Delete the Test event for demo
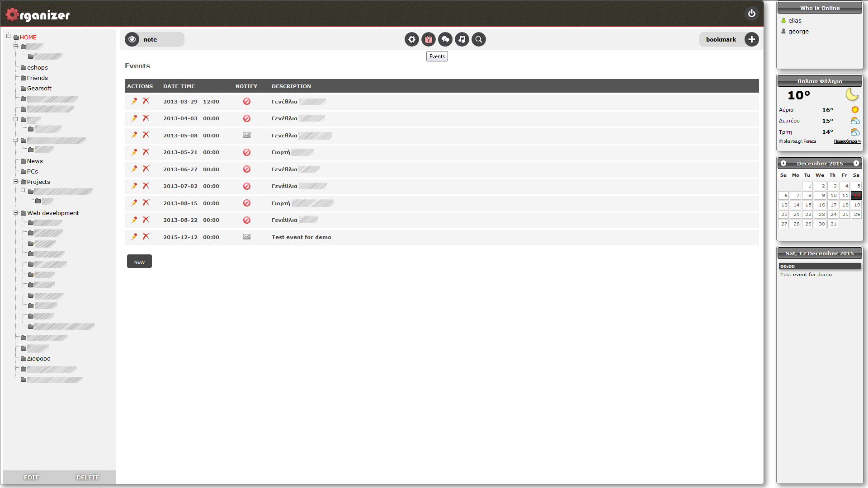 pyautogui.click(x=146, y=237)
